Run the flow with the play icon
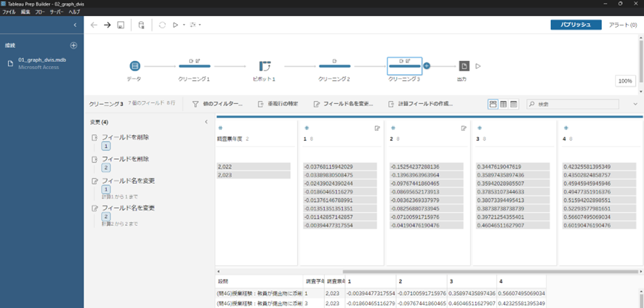 click(175, 25)
